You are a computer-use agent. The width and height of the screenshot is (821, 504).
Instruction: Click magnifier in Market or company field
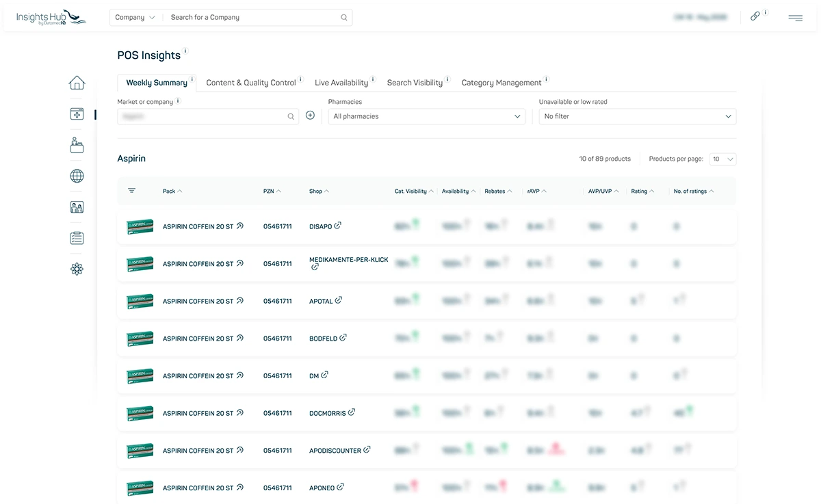(x=291, y=117)
